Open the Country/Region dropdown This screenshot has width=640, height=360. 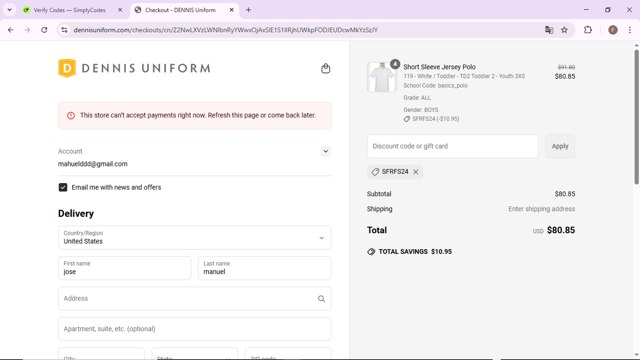click(x=195, y=238)
